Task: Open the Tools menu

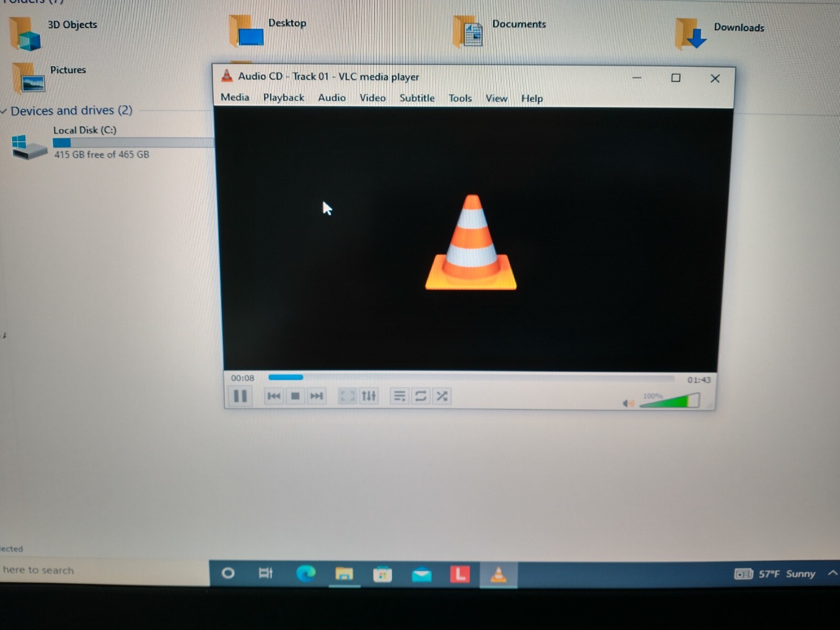Action: point(460,98)
